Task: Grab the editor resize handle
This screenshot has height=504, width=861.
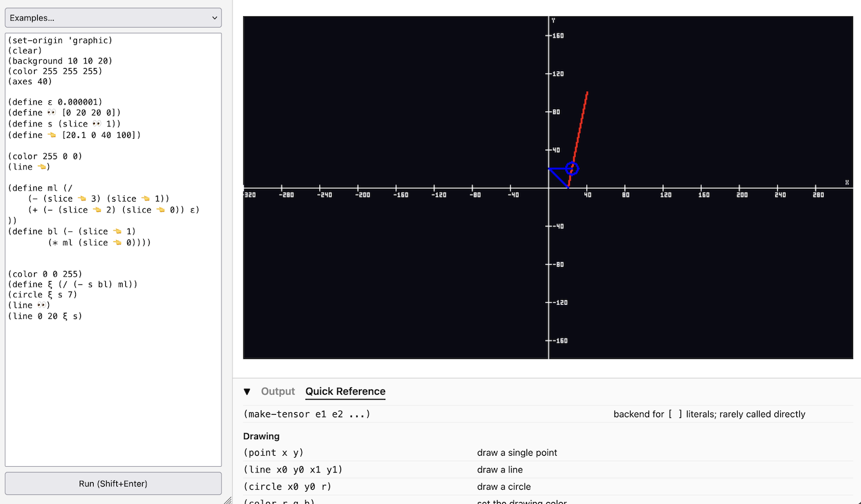Action: [227, 500]
